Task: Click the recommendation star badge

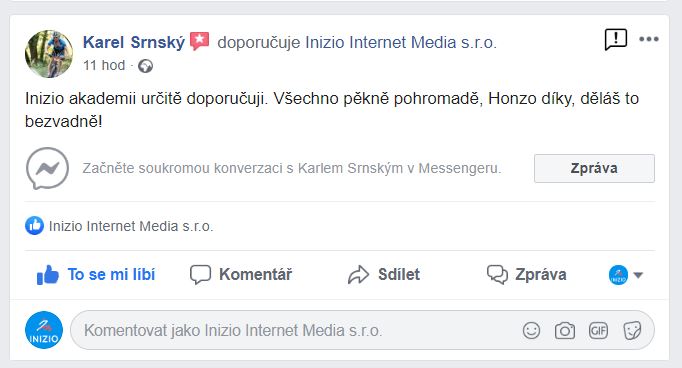Action: 200,41
